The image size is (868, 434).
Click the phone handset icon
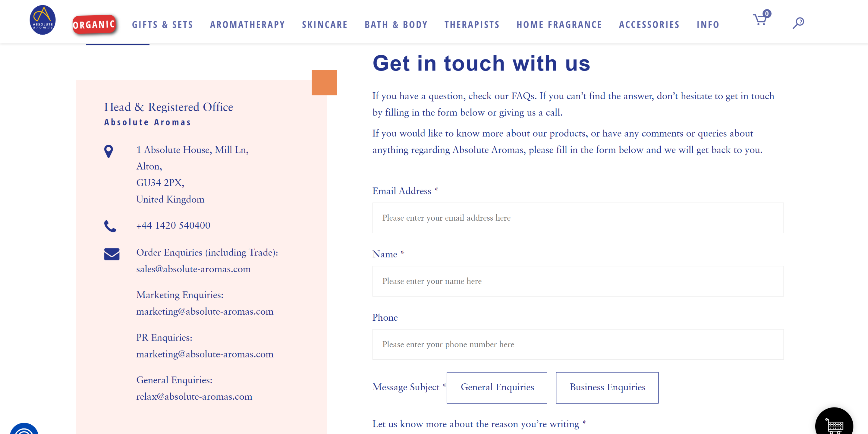[x=110, y=226]
